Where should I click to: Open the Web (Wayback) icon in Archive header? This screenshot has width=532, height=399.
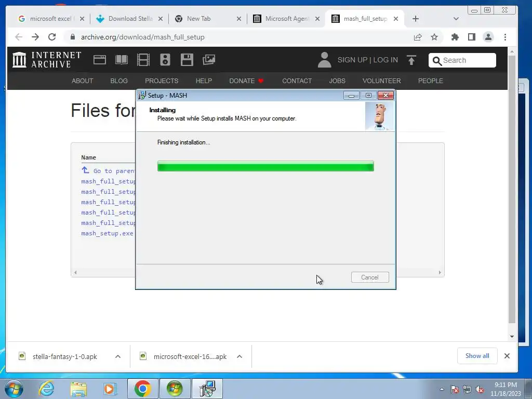100,60
